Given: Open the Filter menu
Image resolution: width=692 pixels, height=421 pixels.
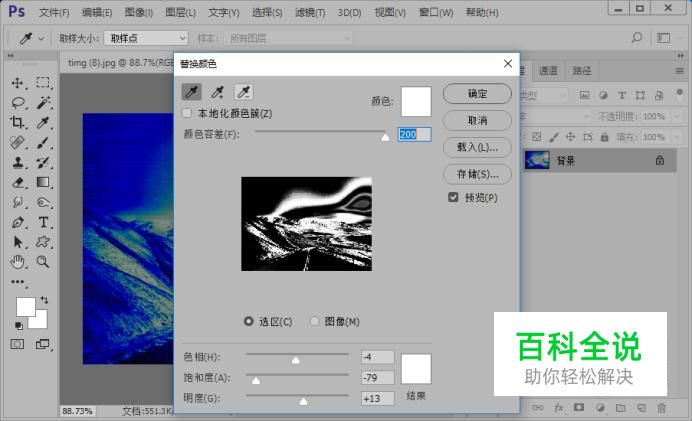Looking at the screenshot, I should 310,12.
